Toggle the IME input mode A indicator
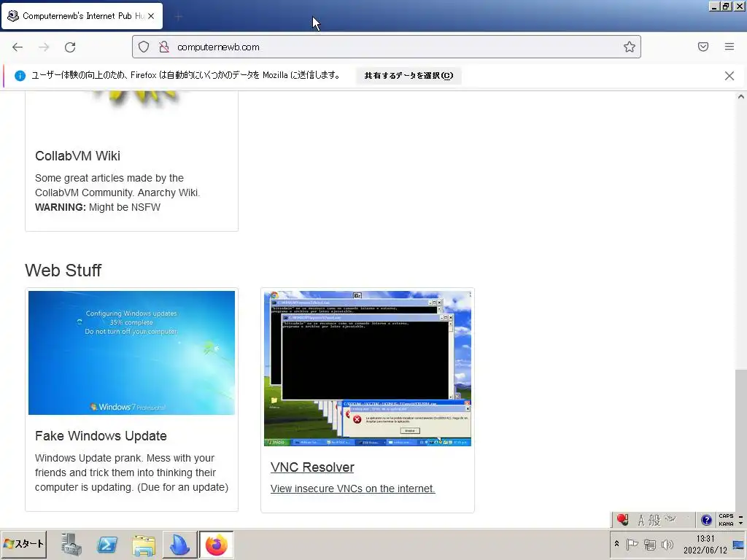Viewport: 747px width, 560px height. (641, 520)
